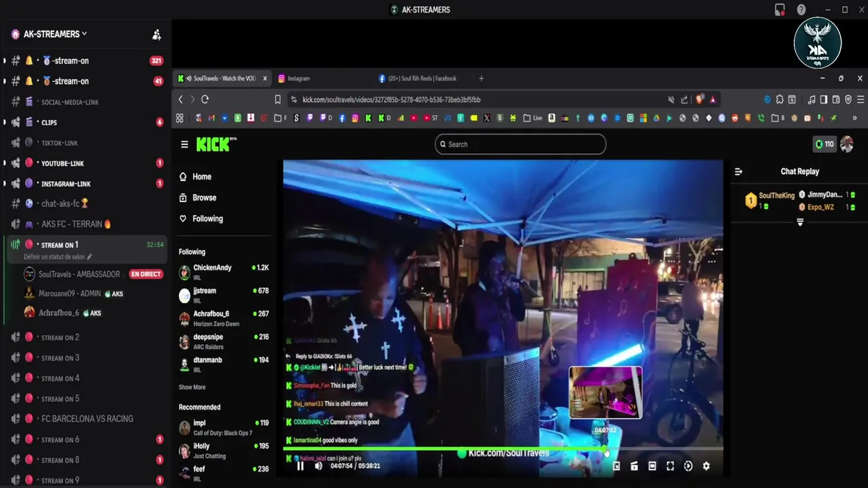Click SoulTheKing in chat leaderboard
The image size is (868, 488).
coord(776,195)
